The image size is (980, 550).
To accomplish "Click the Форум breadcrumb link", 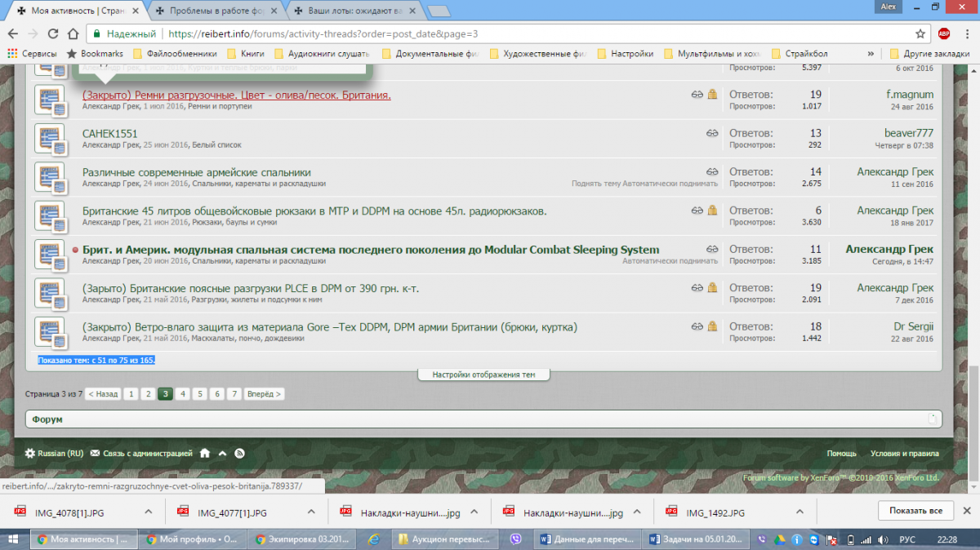I will coord(47,419).
